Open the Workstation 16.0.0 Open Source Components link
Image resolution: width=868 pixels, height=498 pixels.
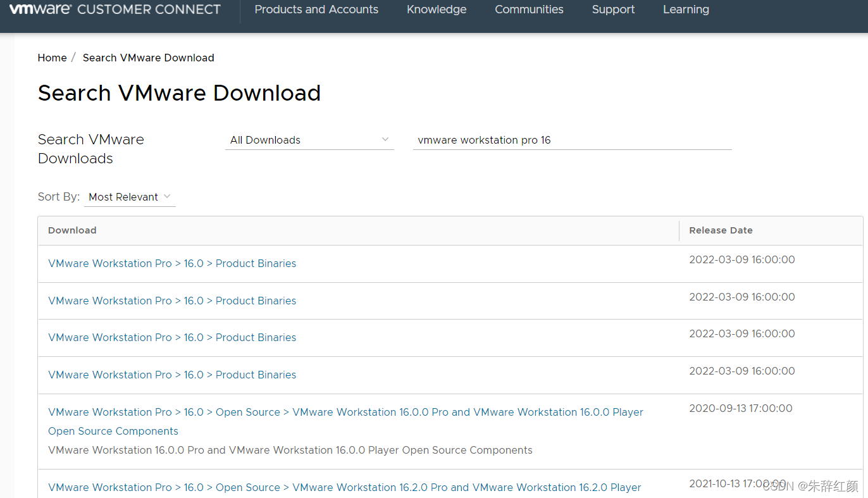click(x=345, y=421)
